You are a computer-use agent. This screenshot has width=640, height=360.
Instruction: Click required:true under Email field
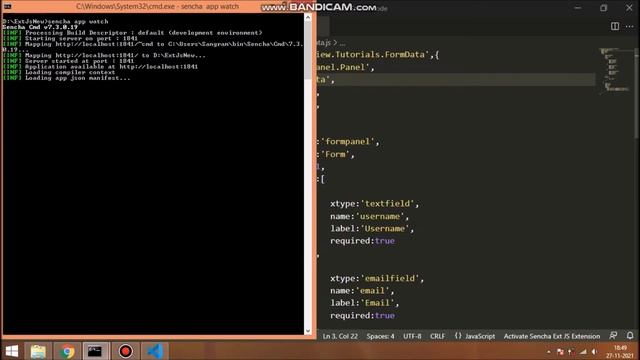[362, 316]
